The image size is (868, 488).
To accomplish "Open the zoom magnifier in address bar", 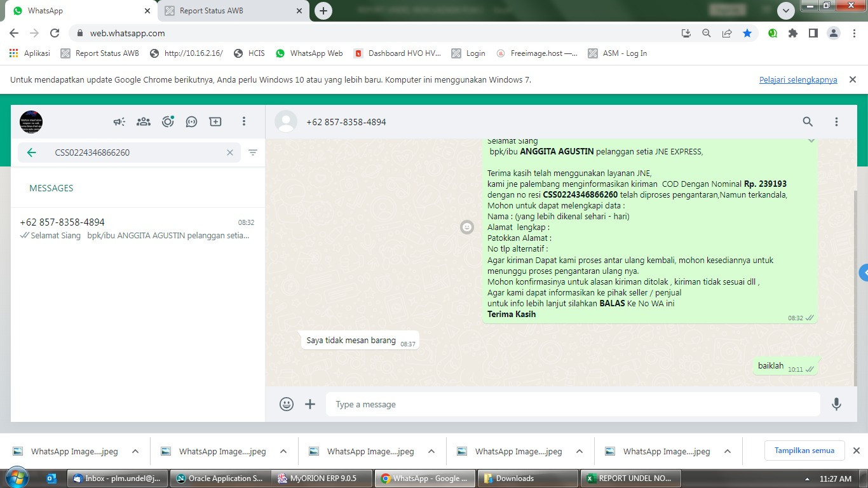I will coord(706,33).
